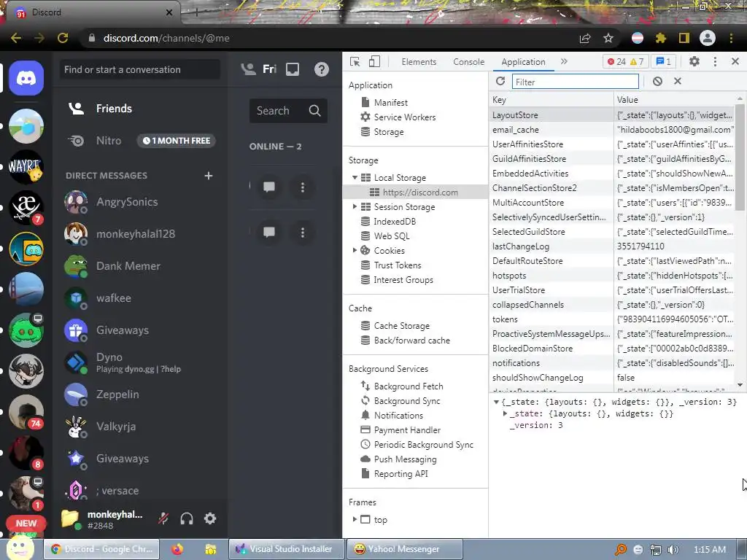The width and height of the screenshot is (747, 560).
Task: Message the first online friend
Action: [x=269, y=187]
